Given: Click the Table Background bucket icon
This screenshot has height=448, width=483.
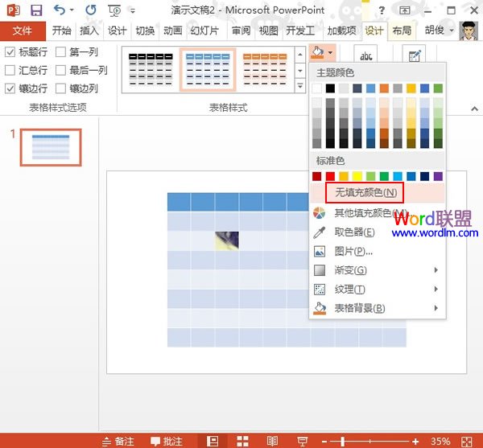Looking at the screenshot, I should [320, 308].
